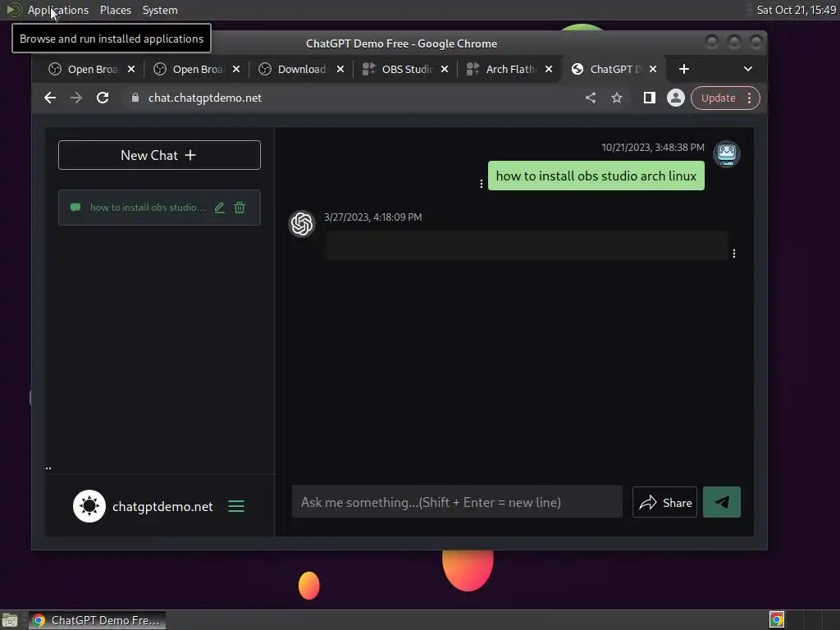Open the user message three-dot menu

point(481,184)
